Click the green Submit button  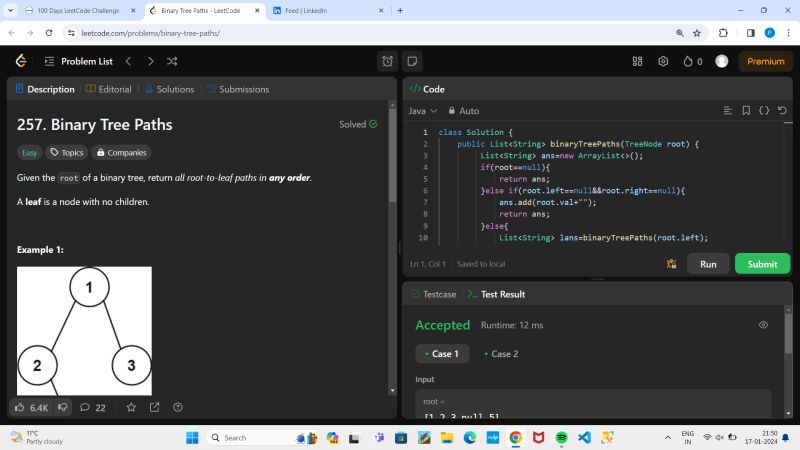pyautogui.click(x=762, y=264)
